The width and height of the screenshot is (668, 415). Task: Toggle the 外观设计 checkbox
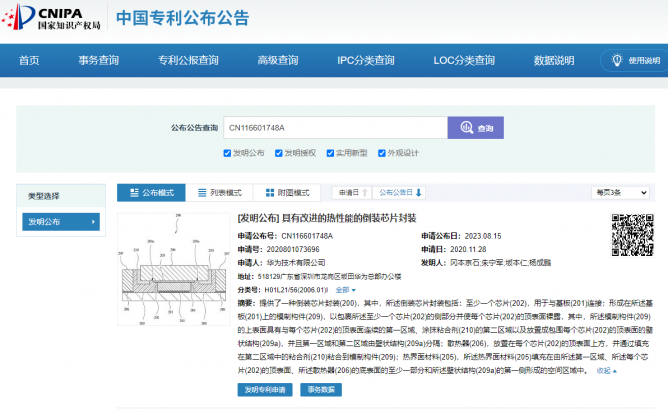pos(385,153)
